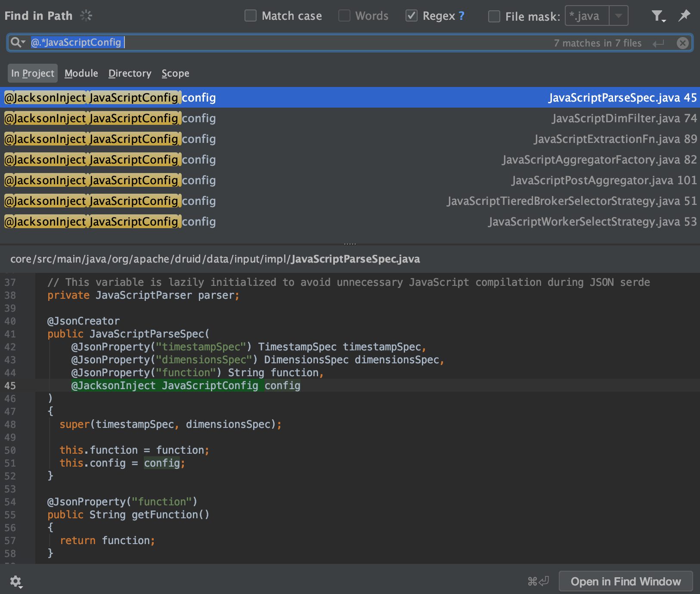The width and height of the screenshot is (700, 594).
Task: Open settings gear at bottom left
Action: tap(16, 582)
